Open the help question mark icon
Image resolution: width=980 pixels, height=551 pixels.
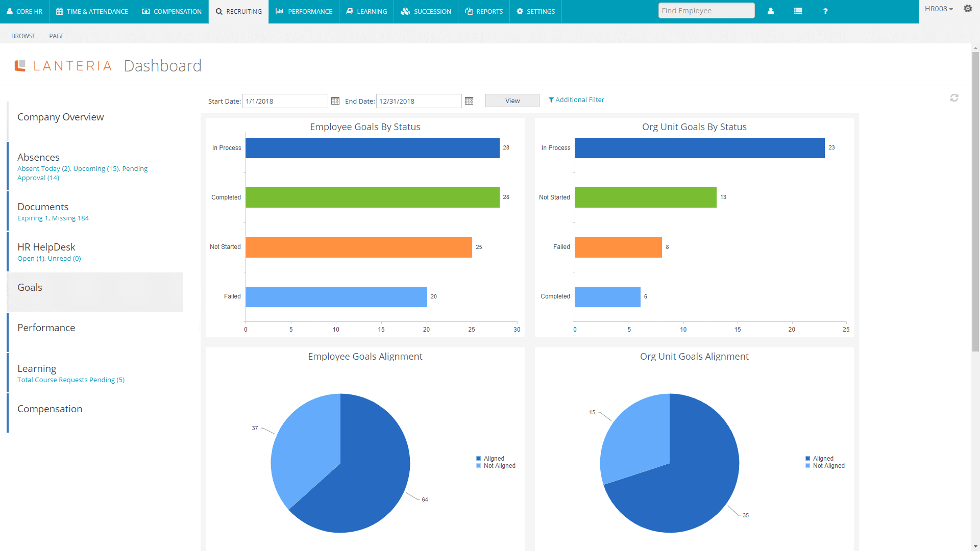[x=825, y=11]
